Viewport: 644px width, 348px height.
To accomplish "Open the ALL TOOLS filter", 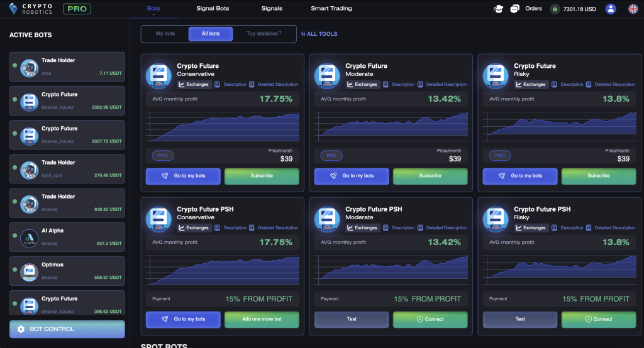I will [319, 34].
